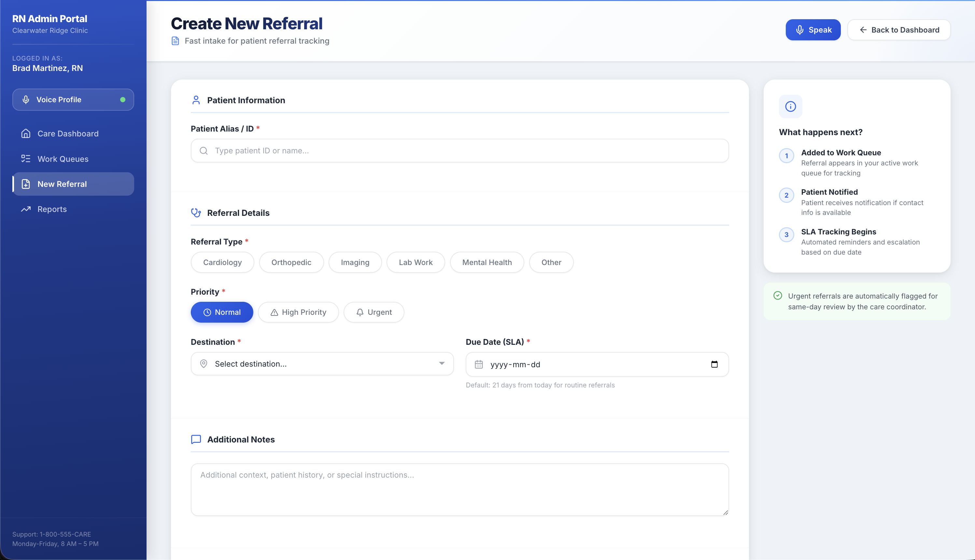Image resolution: width=975 pixels, height=560 pixels.
Task: Click the Care Dashboard home icon
Action: click(26, 133)
